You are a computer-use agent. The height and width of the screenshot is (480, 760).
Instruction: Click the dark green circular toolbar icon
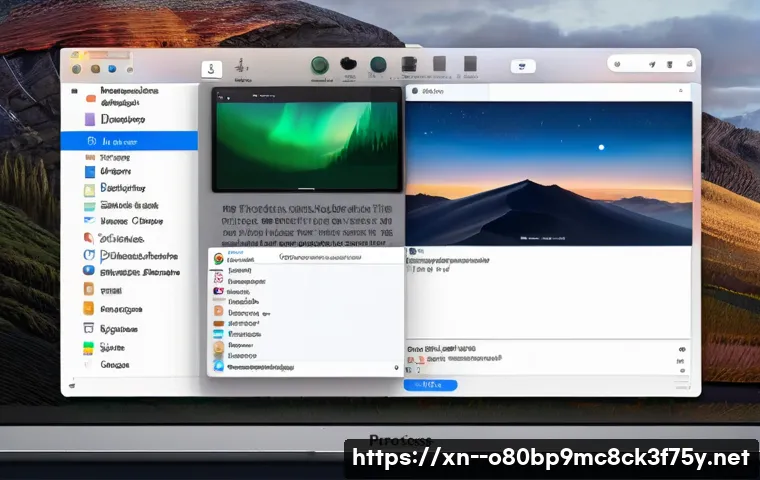point(320,65)
